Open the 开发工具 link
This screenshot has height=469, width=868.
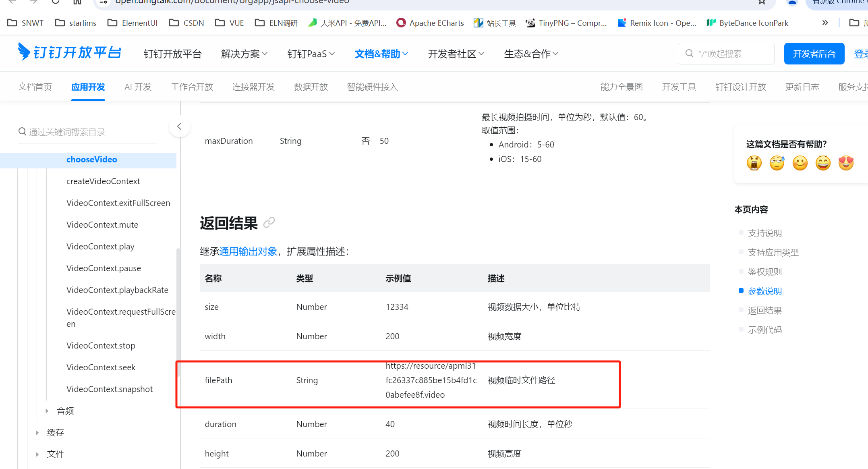point(679,87)
